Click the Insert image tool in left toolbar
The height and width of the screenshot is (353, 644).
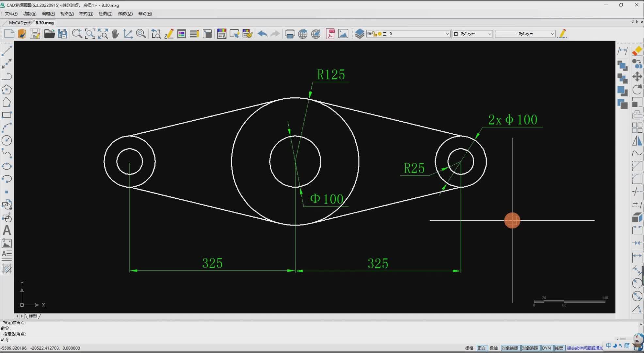[7, 244]
